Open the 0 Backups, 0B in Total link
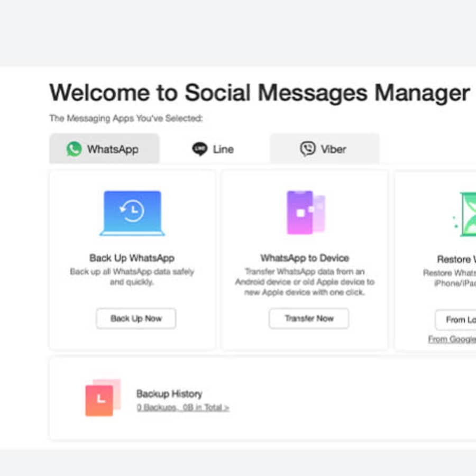 [183, 407]
